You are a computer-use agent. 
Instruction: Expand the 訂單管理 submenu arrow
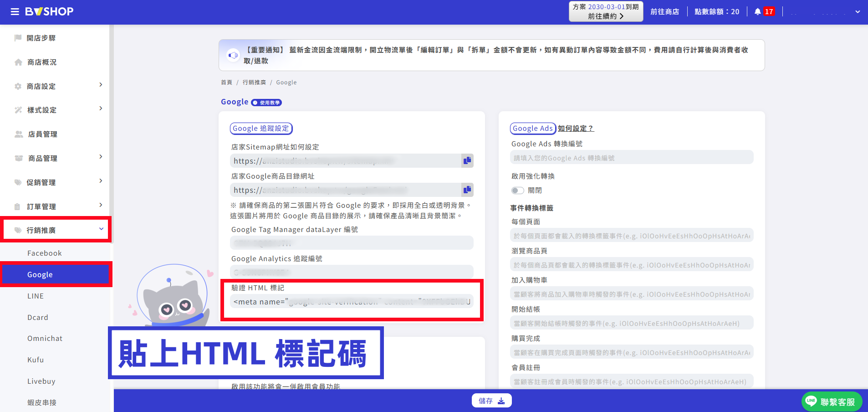click(x=101, y=205)
